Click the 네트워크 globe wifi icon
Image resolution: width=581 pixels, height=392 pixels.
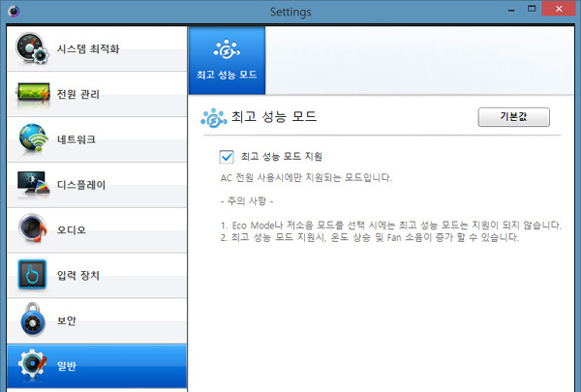click(x=33, y=138)
